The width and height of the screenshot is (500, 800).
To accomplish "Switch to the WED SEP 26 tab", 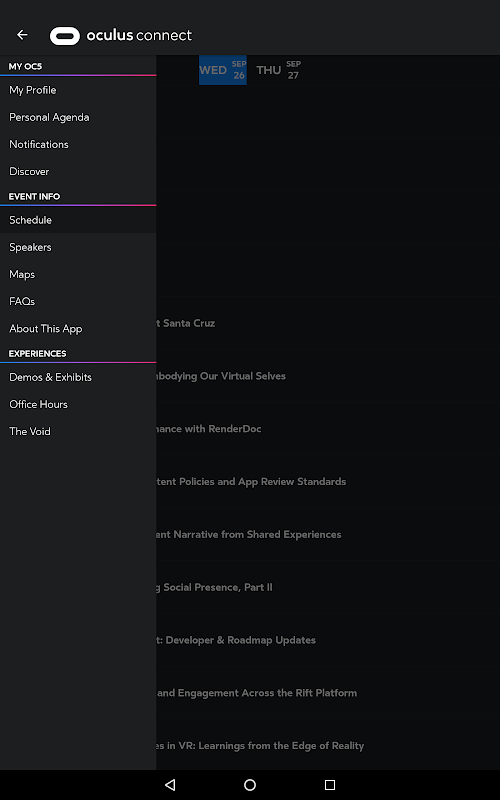I will 223,70.
